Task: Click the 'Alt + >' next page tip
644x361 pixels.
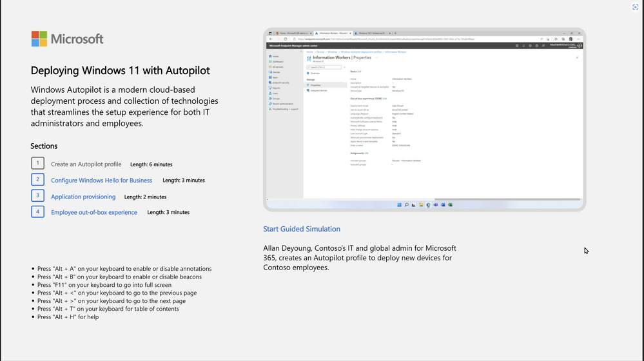Action: [x=112, y=300]
